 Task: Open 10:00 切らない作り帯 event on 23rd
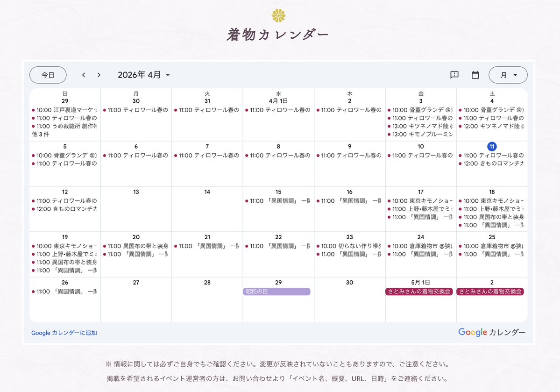point(349,246)
